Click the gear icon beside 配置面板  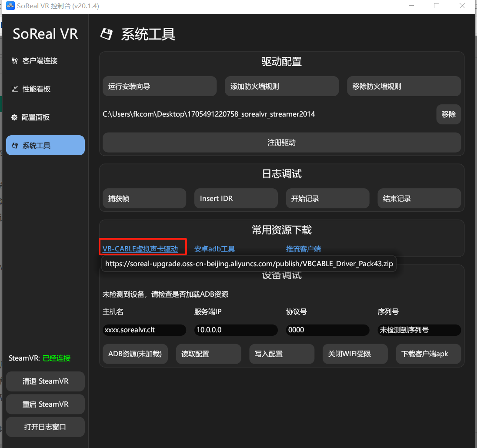coord(14,117)
